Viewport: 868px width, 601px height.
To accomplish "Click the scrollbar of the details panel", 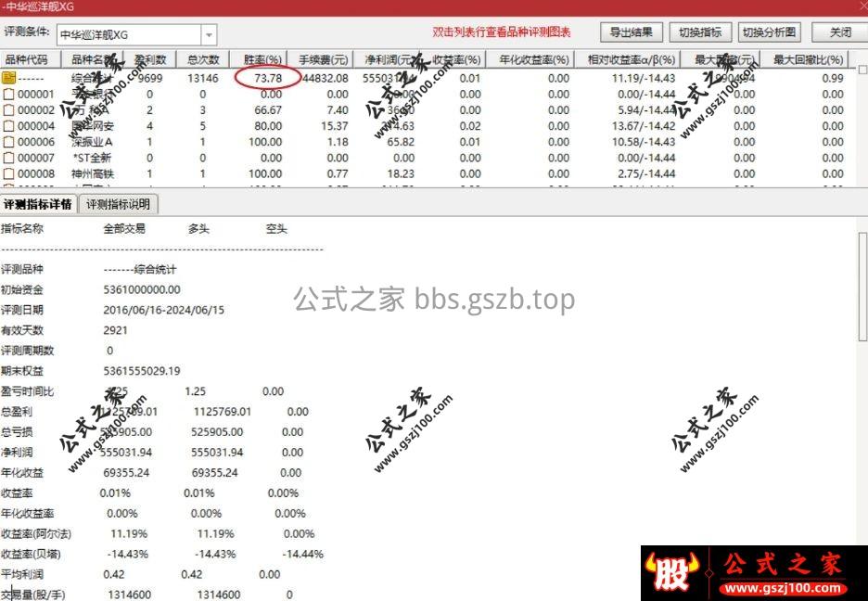I will (863, 288).
